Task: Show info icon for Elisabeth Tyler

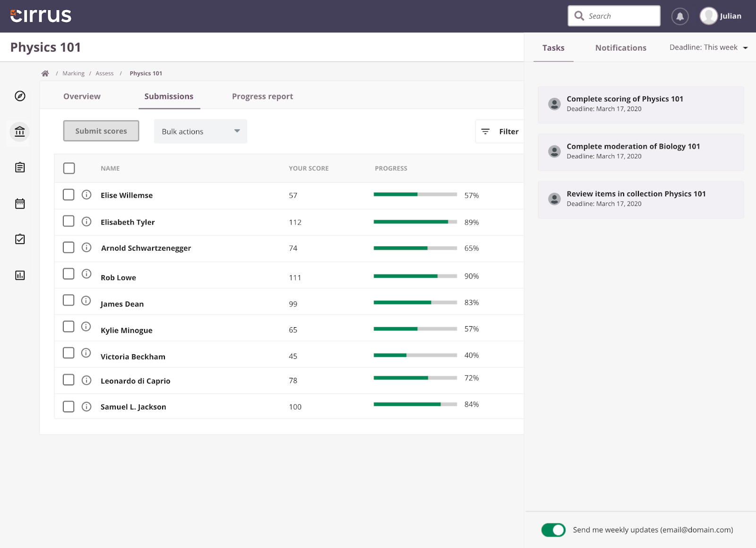Action: coord(86,221)
